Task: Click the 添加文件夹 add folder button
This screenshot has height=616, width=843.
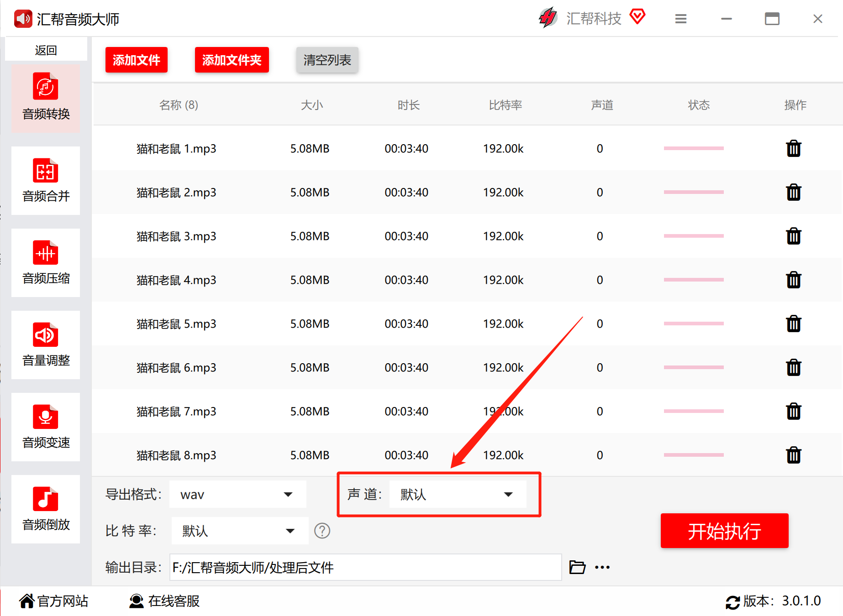Action: 232,60
